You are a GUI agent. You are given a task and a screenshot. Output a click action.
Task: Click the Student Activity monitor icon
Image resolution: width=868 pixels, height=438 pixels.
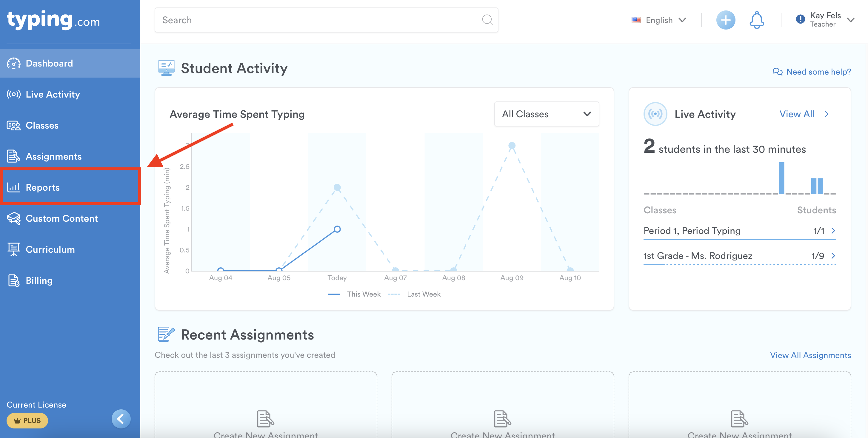pos(166,68)
